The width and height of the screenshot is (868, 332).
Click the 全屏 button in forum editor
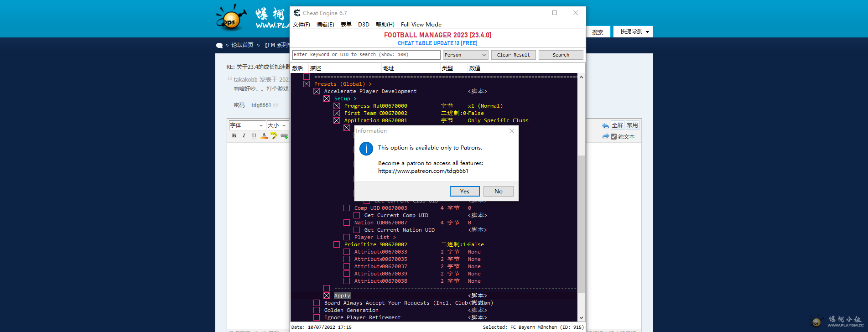point(617,125)
